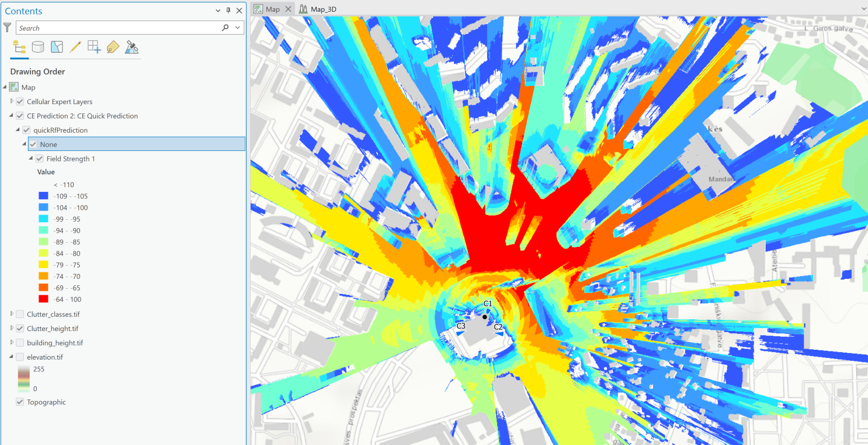Expand Cellular Expert Layers group
868x445 pixels.
point(12,101)
